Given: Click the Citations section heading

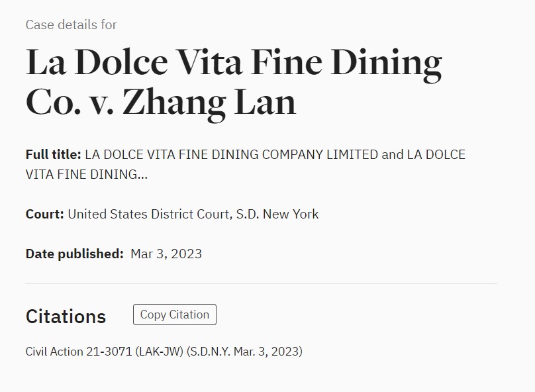Looking at the screenshot, I should pos(66,317).
